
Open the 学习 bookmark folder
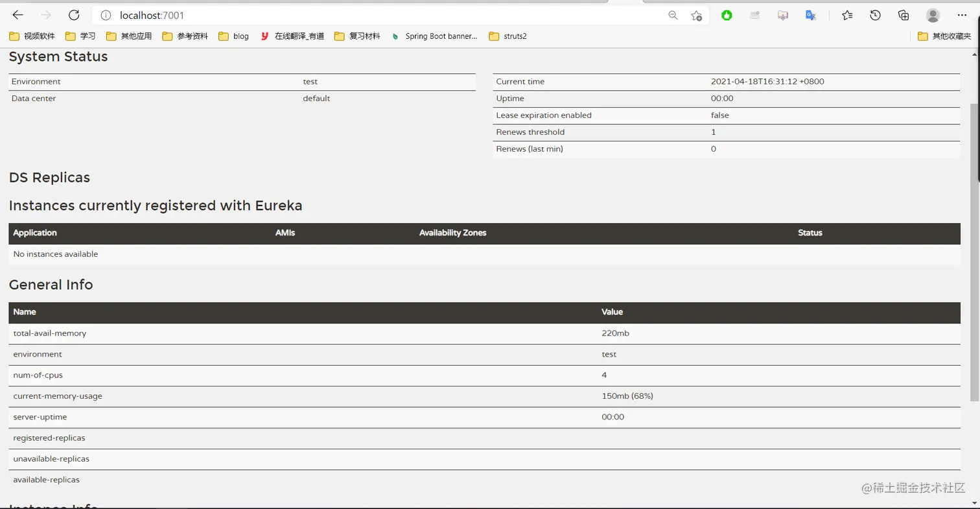pyautogui.click(x=80, y=36)
